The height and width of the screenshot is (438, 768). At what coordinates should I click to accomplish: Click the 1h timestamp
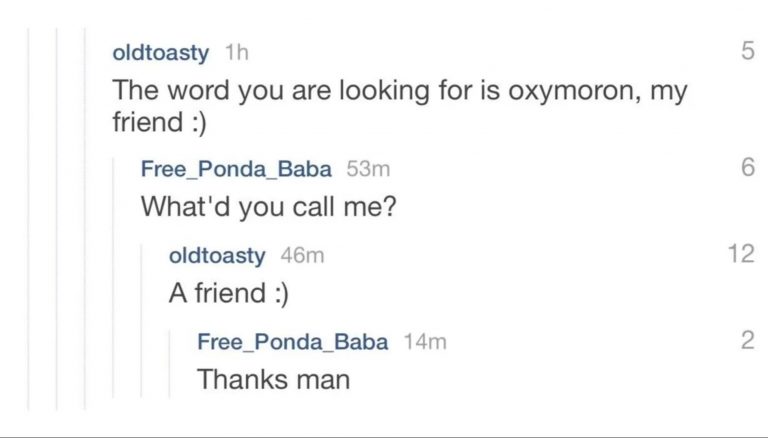[x=236, y=52]
